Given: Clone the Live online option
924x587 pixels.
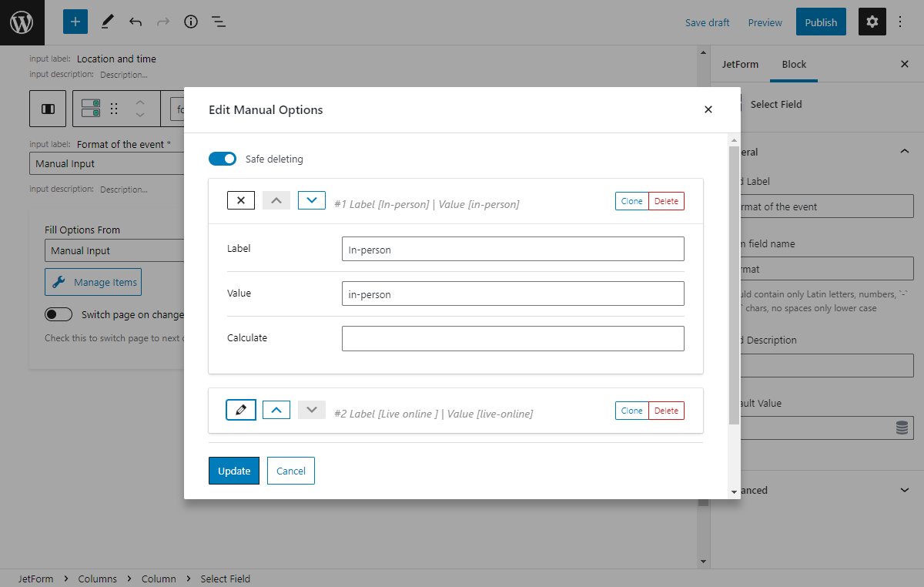Looking at the screenshot, I should coord(631,411).
